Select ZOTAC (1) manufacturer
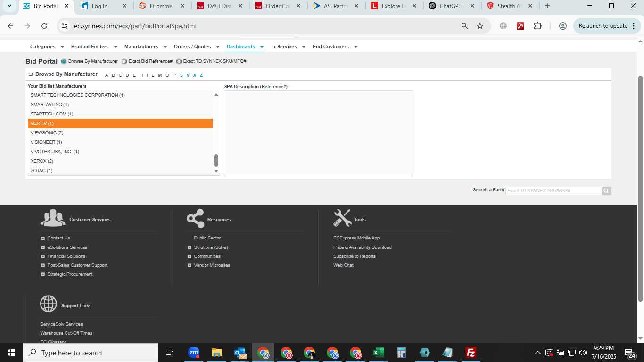 tap(120, 171)
